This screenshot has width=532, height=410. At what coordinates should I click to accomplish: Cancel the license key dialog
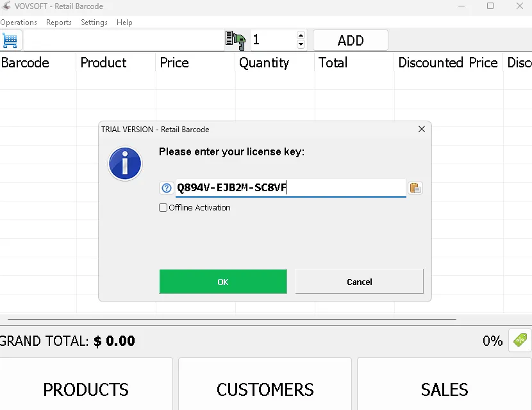click(359, 281)
